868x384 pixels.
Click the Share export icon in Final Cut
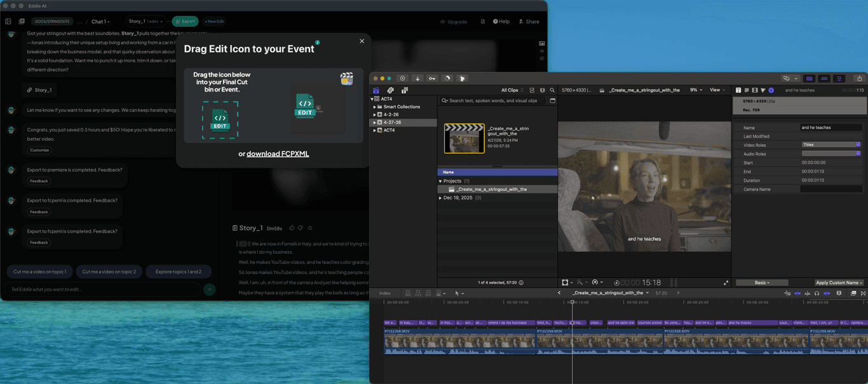(x=860, y=78)
